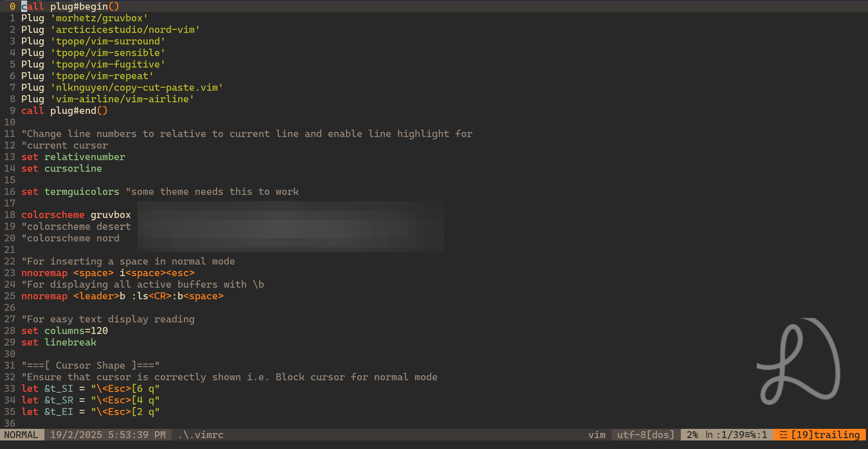The image size is (868, 449).
Task: Click the nnoremap <leader>b mapping line
Action: [x=122, y=296]
